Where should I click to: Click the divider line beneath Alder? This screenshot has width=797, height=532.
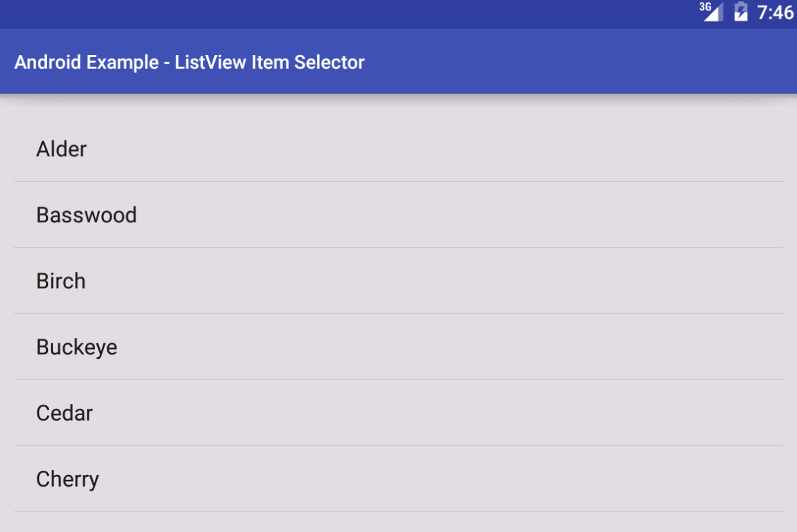[x=398, y=182]
